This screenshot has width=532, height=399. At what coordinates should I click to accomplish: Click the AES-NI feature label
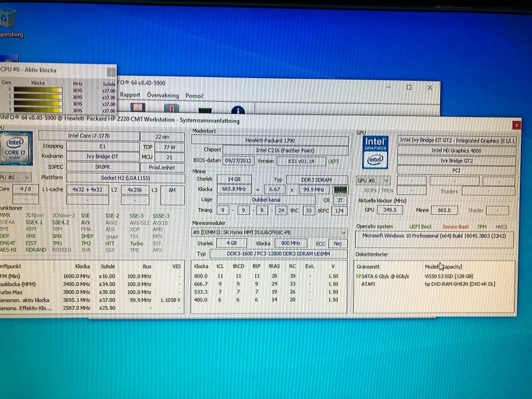(x=7, y=250)
